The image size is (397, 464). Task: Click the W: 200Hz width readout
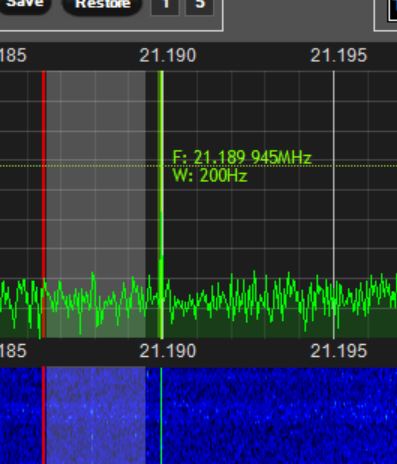pyautogui.click(x=210, y=175)
